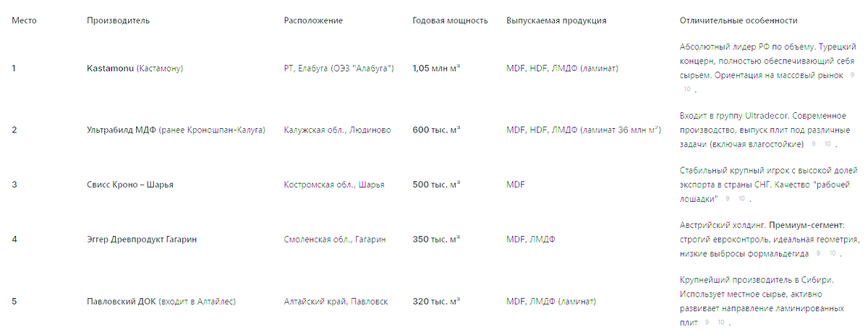This screenshot has height=330, width=868.
Task: Click the Алтайский край, Павловск location
Action: (336, 301)
